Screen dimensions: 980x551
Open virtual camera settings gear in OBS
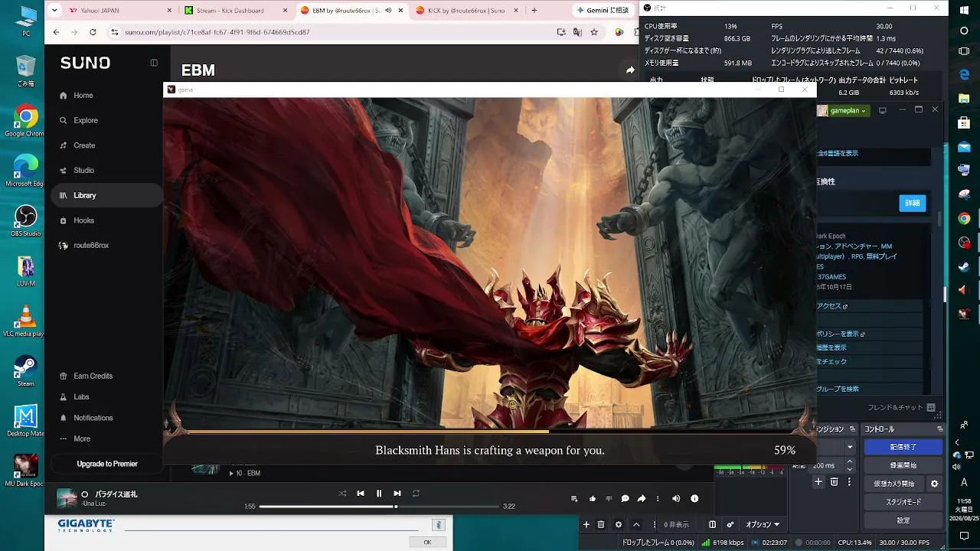(934, 484)
